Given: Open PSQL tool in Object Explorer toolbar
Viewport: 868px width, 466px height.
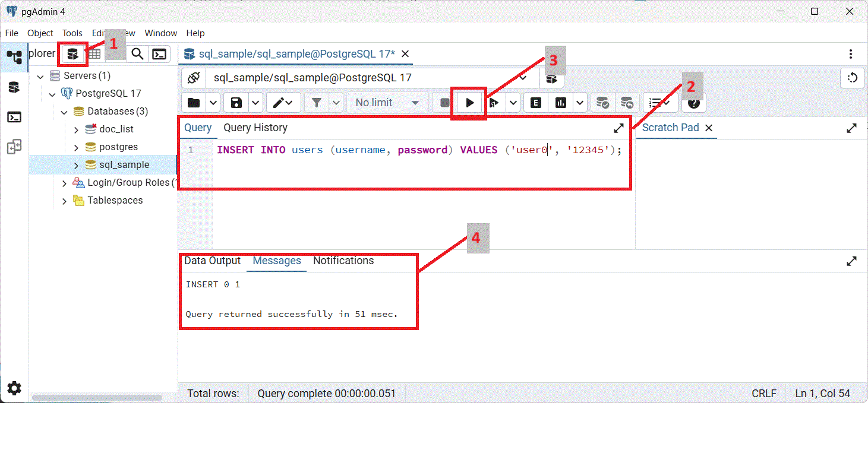Looking at the screenshot, I should [159, 55].
